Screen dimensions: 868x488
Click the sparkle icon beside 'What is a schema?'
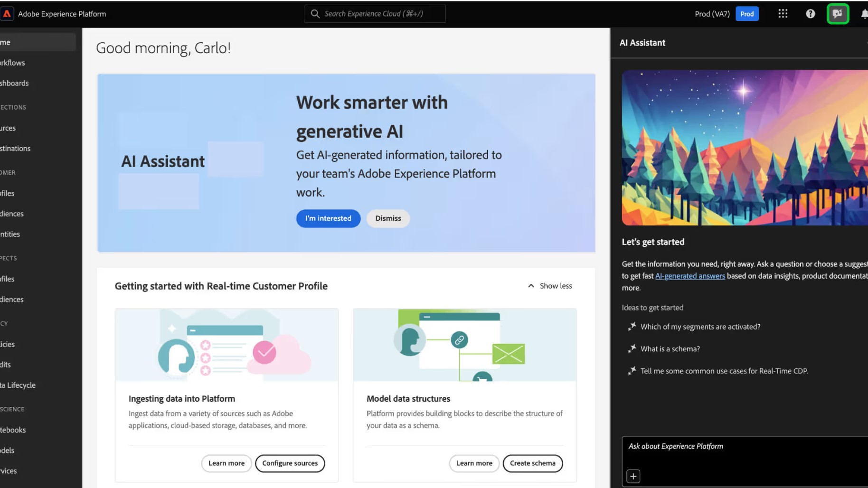(632, 349)
